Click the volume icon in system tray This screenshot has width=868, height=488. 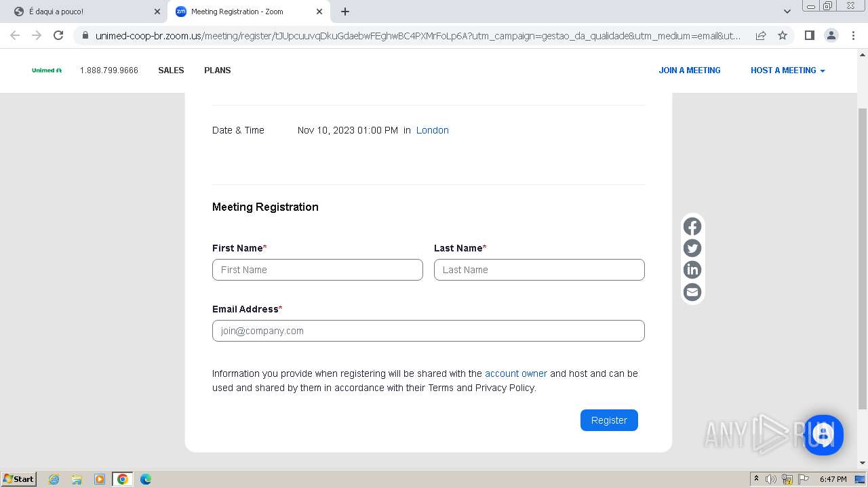pos(770,479)
